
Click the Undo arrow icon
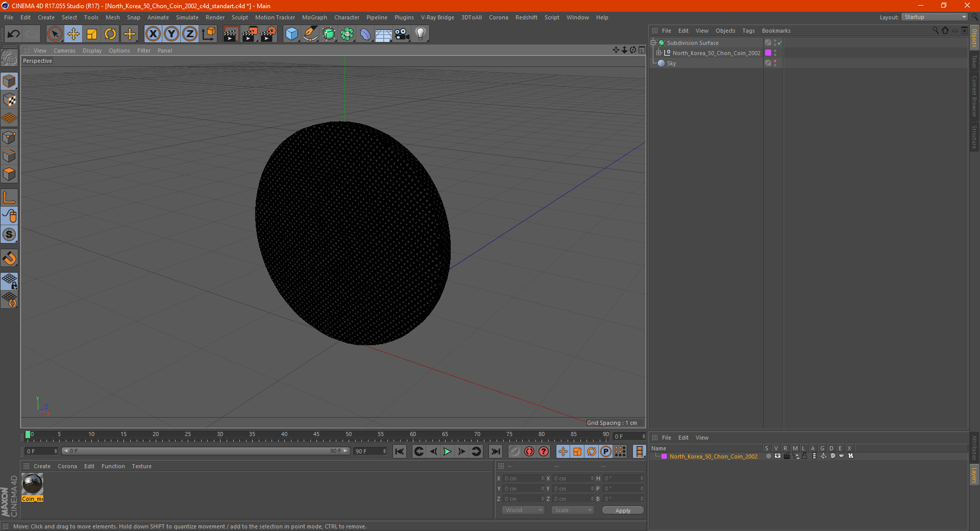tap(14, 34)
